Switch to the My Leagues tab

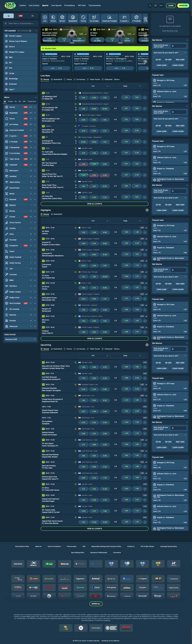[x=23, y=31]
